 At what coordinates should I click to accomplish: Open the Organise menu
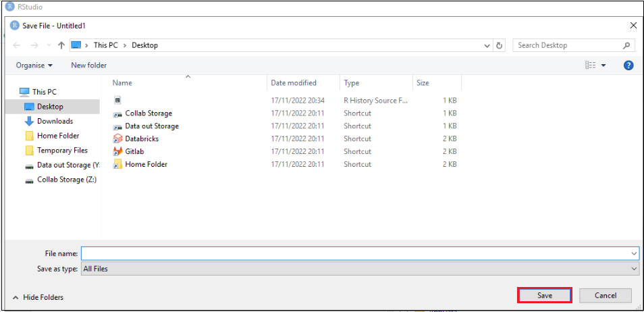34,66
